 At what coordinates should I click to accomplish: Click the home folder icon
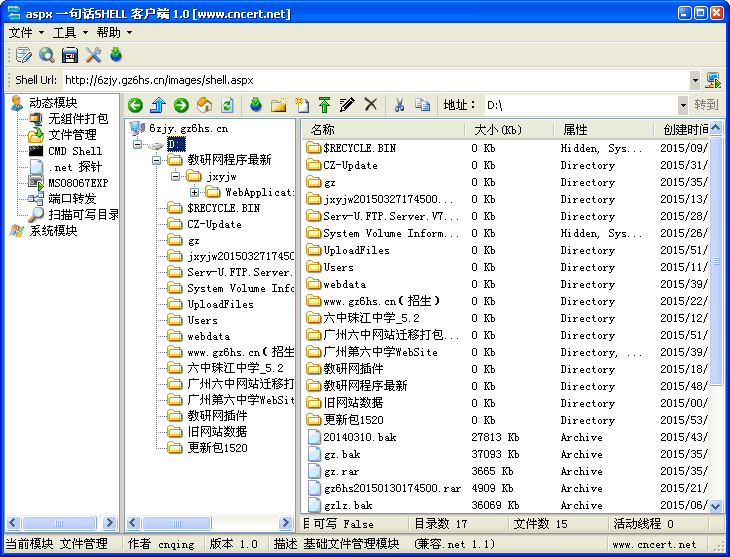click(x=204, y=104)
